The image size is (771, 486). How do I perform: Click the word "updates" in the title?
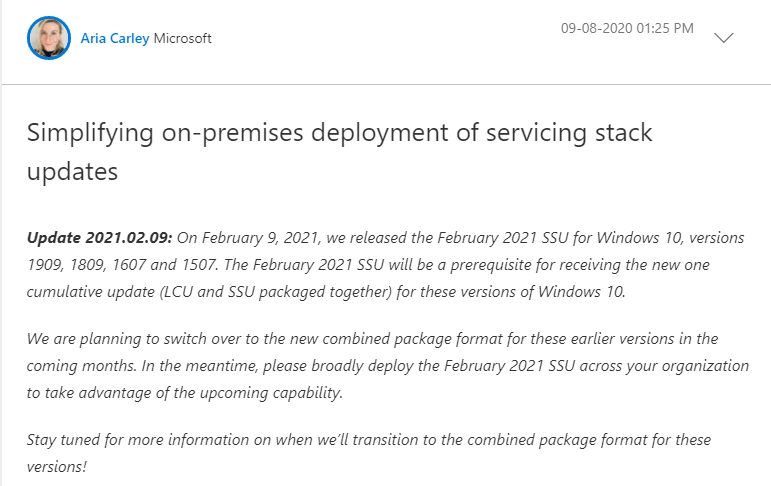(72, 171)
